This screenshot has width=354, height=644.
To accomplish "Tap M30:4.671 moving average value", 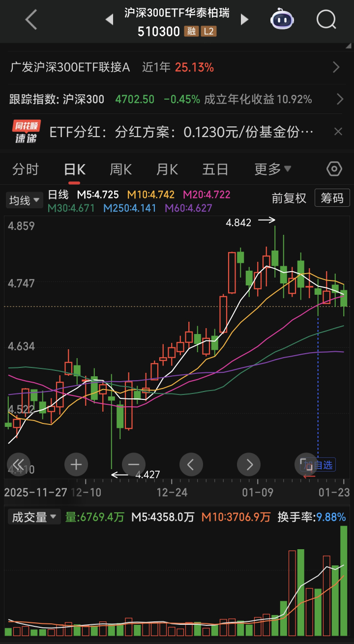I will [71, 208].
